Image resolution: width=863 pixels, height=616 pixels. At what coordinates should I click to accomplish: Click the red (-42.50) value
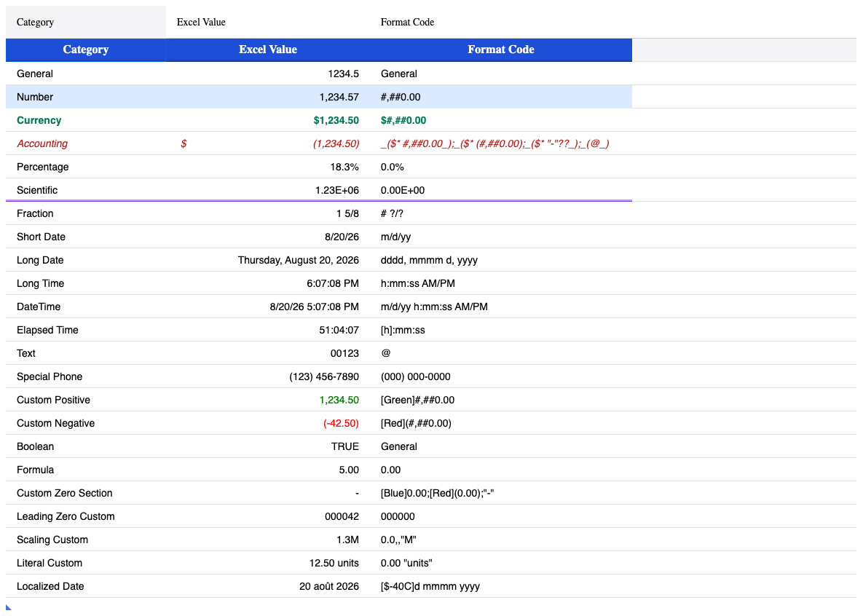(x=267, y=423)
